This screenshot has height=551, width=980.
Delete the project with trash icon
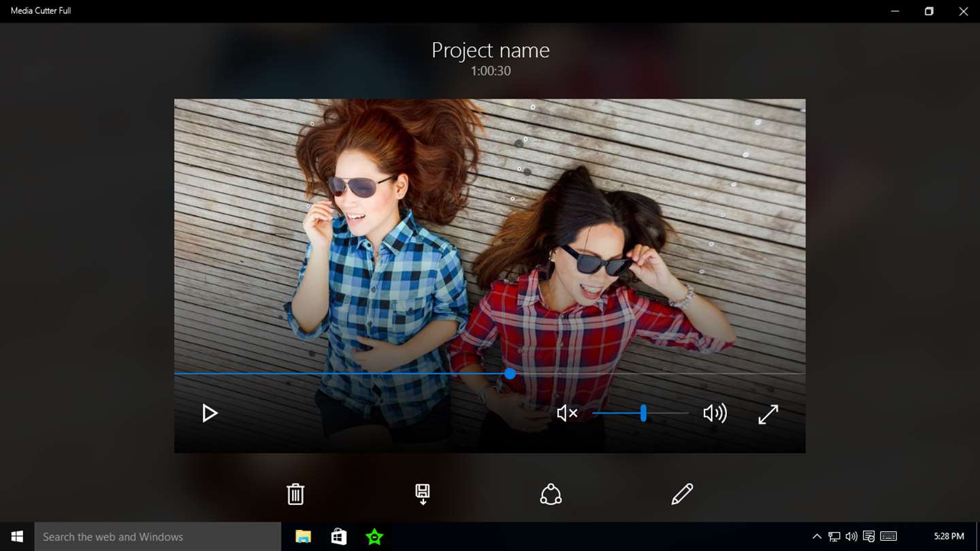tap(295, 494)
